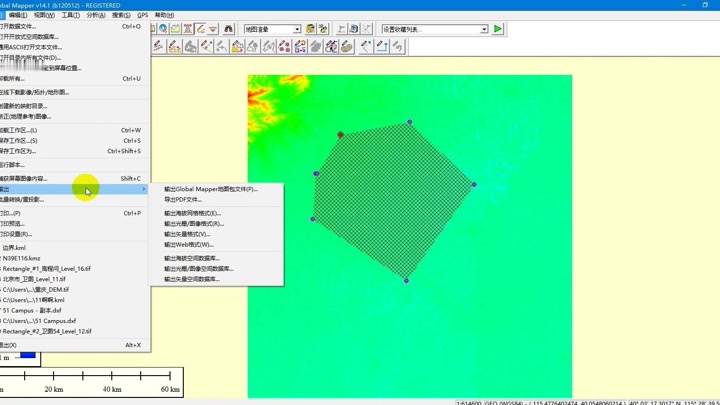The width and height of the screenshot is (720, 405).
Task: Choose capture screen contents Shift+C
Action: [x=73, y=179]
